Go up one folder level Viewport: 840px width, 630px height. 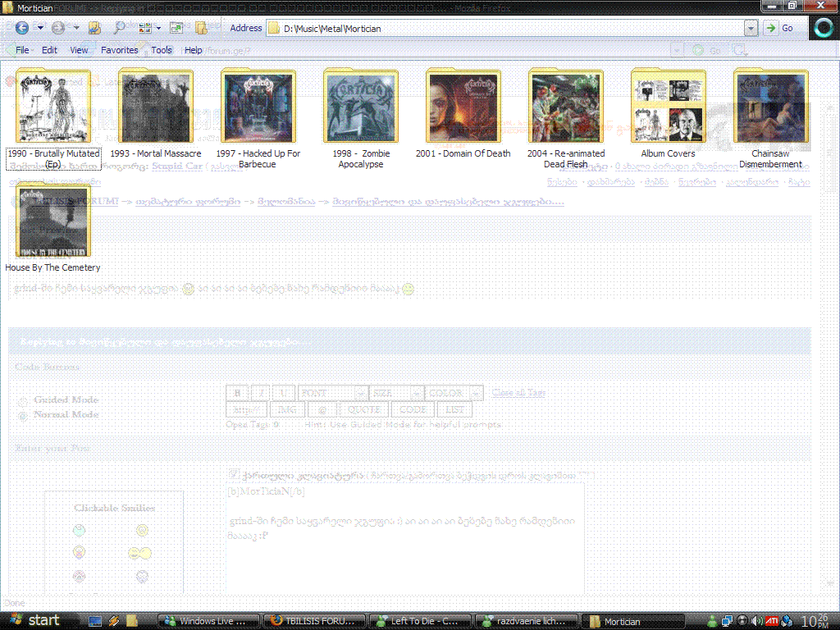(95, 27)
